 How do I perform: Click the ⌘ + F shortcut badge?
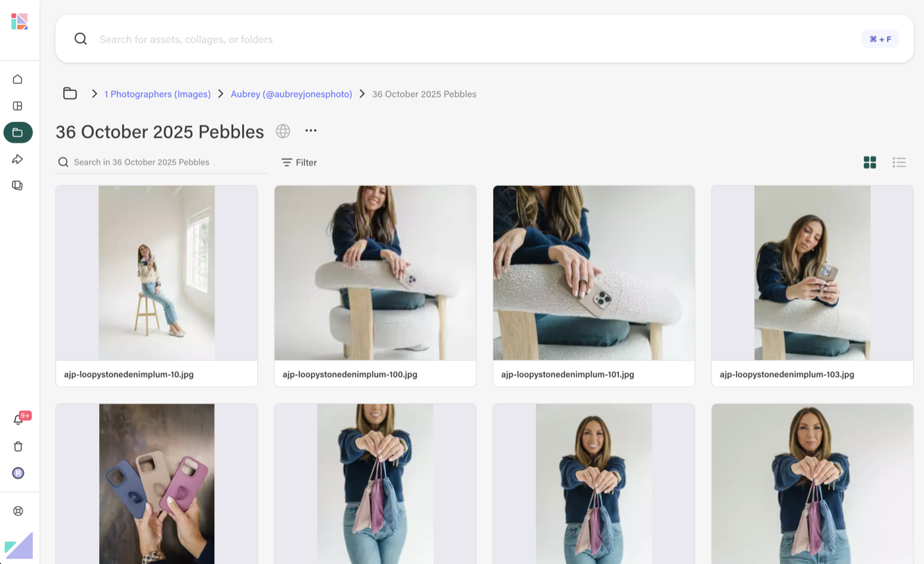[x=880, y=39]
